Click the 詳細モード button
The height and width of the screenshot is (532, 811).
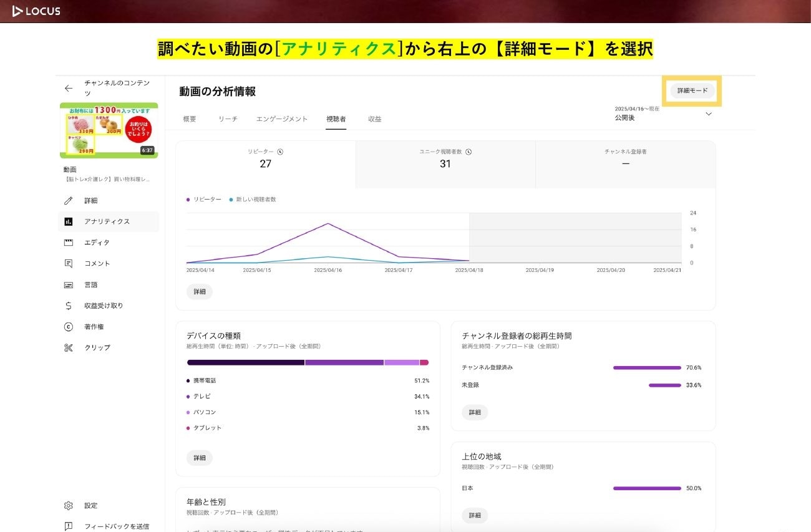click(x=692, y=91)
